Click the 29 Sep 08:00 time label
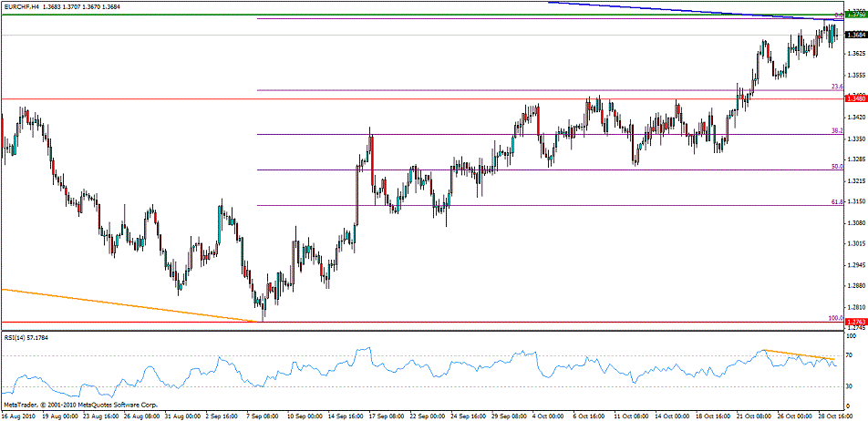This screenshot has width=868, height=421. (509, 415)
